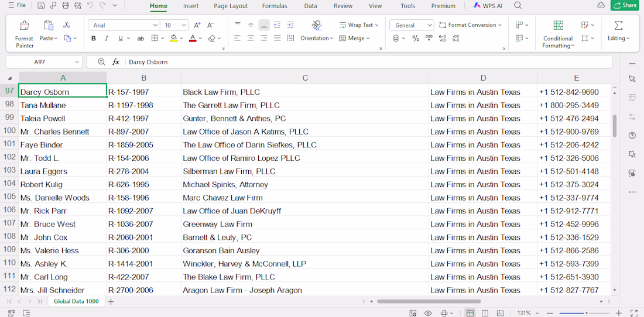The height and width of the screenshot is (317, 644).
Task: Select the Global Data 1000 sheet tab
Action: (x=76, y=301)
